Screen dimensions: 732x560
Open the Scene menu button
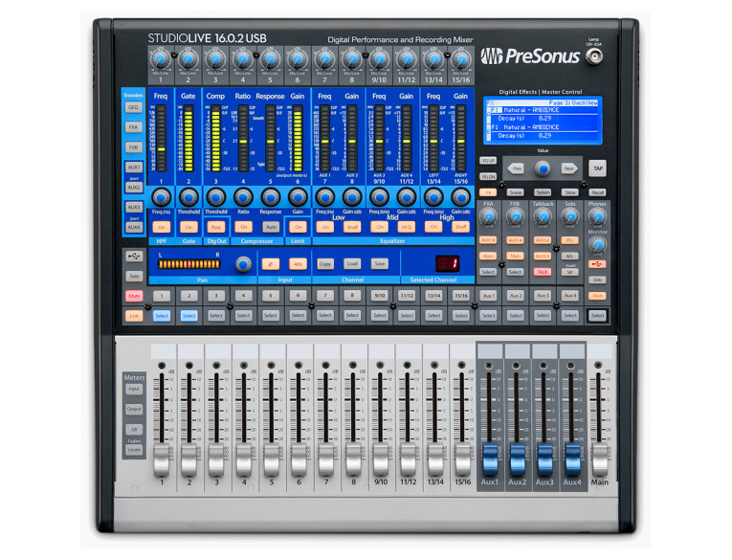pyautogui.click(x=516, y=192)
